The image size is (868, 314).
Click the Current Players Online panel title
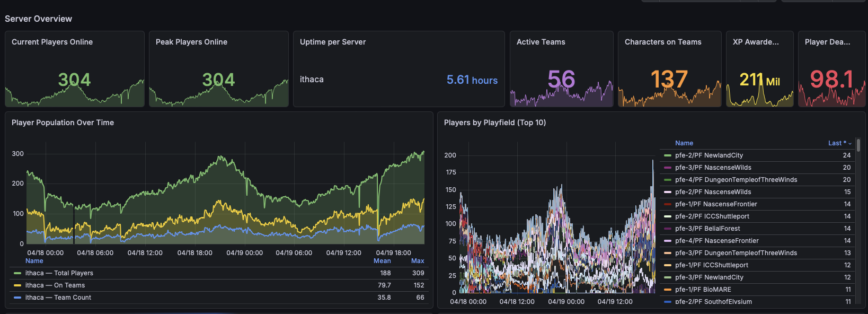[52, 42]
